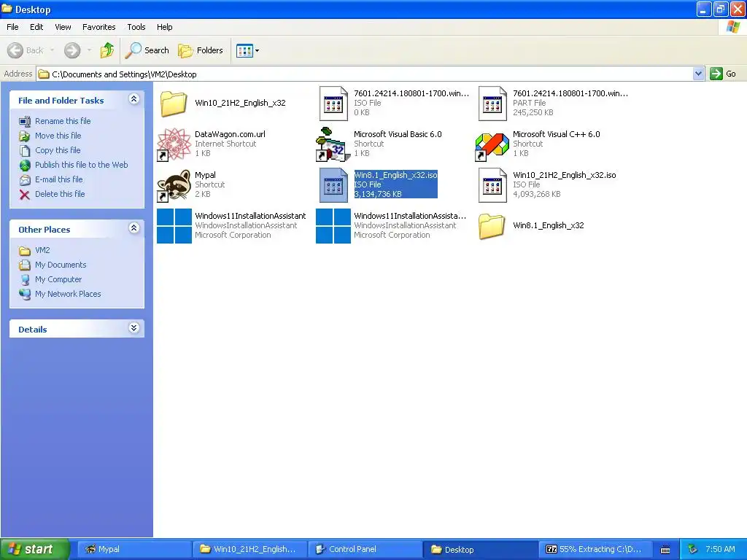Go to My Network Places

click(68, 294)
